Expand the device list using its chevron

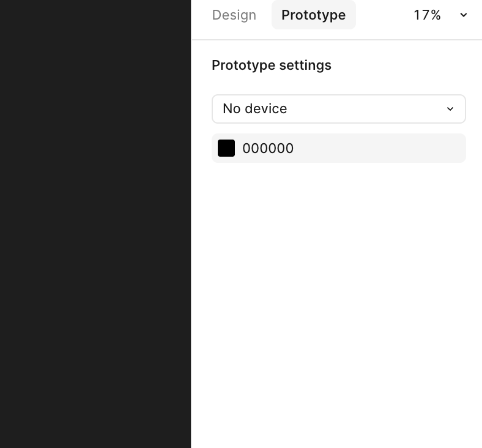450,109
